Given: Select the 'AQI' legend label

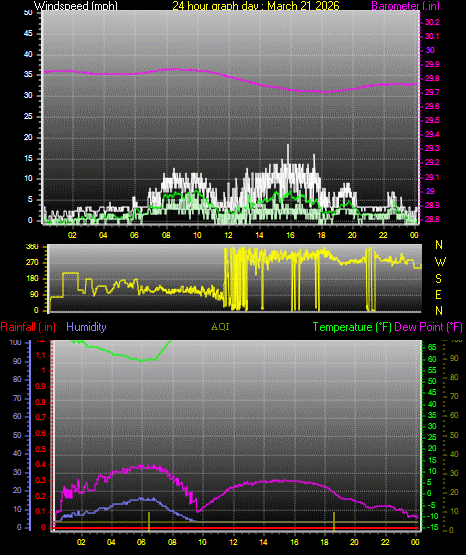Looking at the screenshot, I should pos(220,327).
